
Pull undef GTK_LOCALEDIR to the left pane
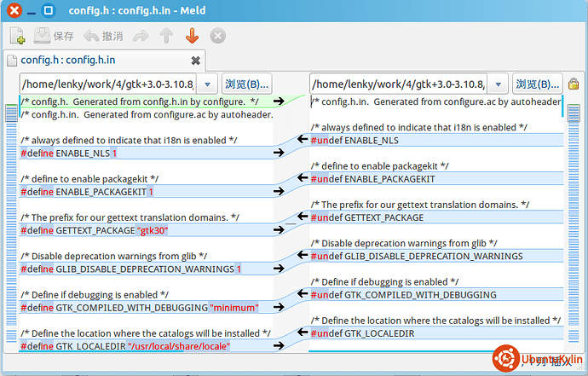click(302, 333)
